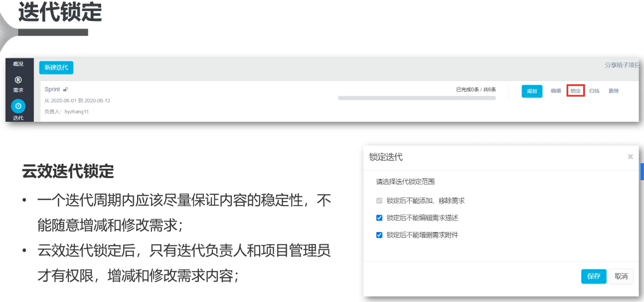The height and width of the screenshot is (302, 644).
Task: Open the 需求 sidebar icon
Action: pyautogui.click(x=18, y=80)
